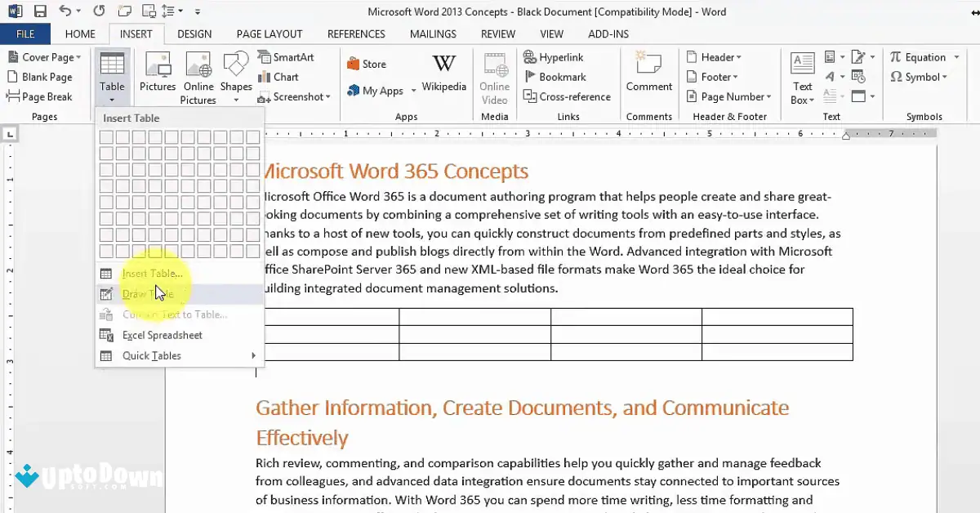Switch to the REVIEW ribbon tab
The image size is (980, 513).
tap(497, 33)
